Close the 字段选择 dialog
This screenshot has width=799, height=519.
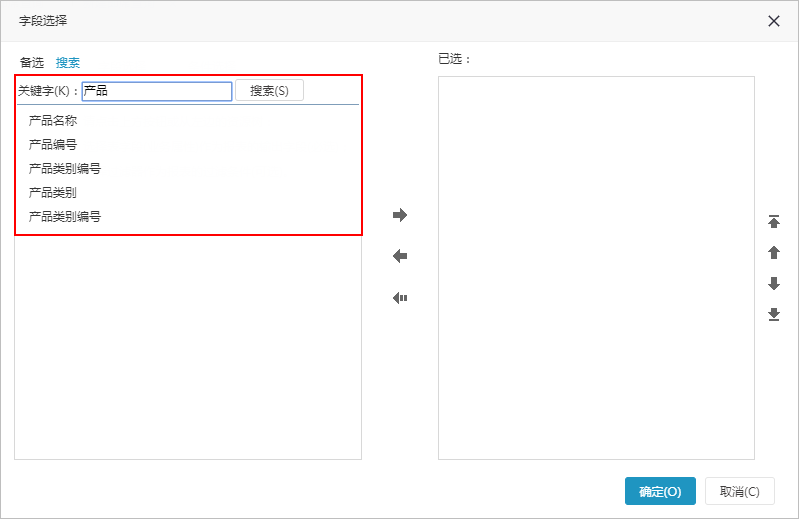point(774,21)
